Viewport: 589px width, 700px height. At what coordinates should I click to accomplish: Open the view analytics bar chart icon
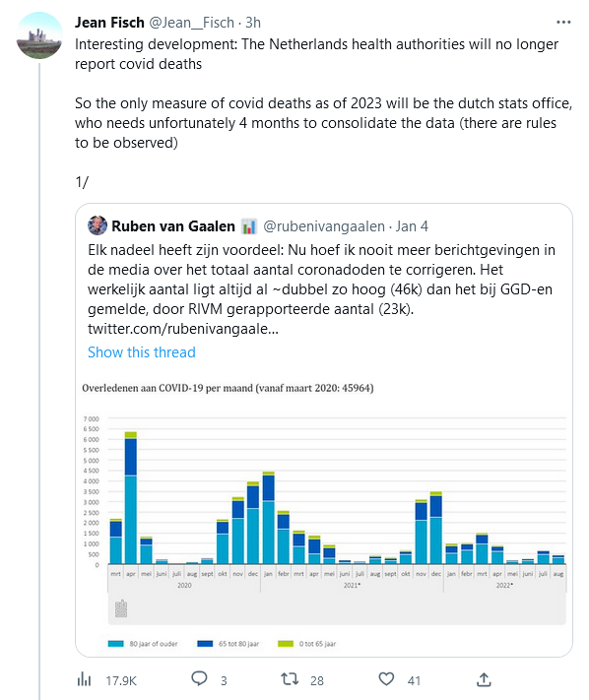pos(84,680)
